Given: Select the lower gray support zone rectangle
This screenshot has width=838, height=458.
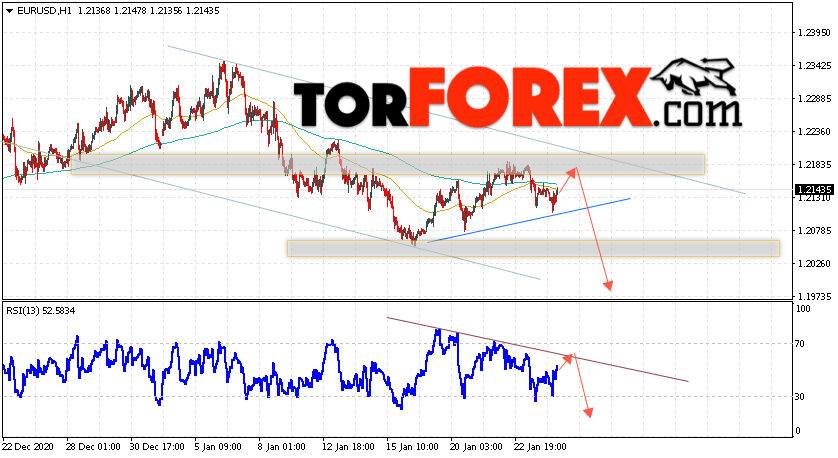Looking at the screenshot, I should (533, 249).
